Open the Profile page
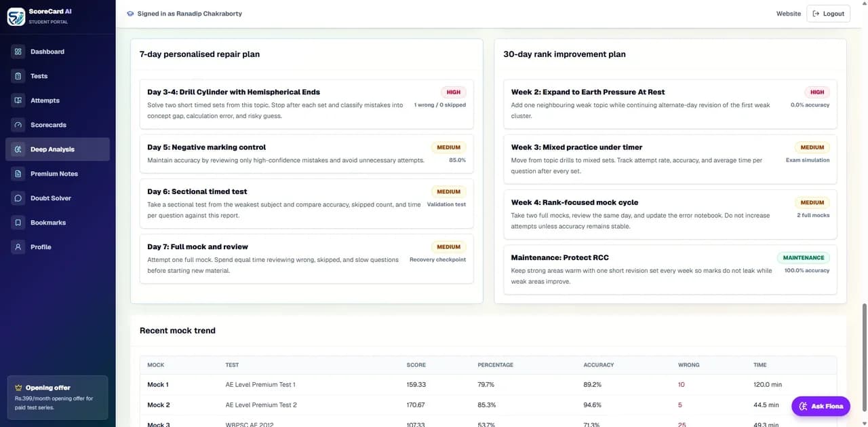868x427 pixels. [x=58, y=247]
